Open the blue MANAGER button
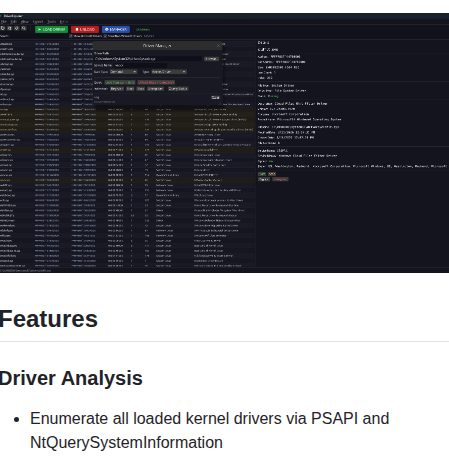Screen dimensions: 449x458 point(116,29)
